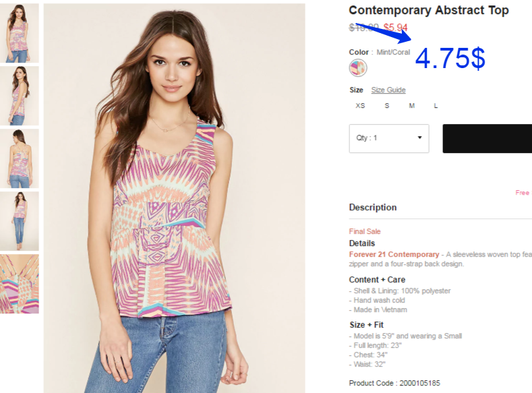Select size S
The height and width of the screenshot is (393, 532).
point(387,106)
